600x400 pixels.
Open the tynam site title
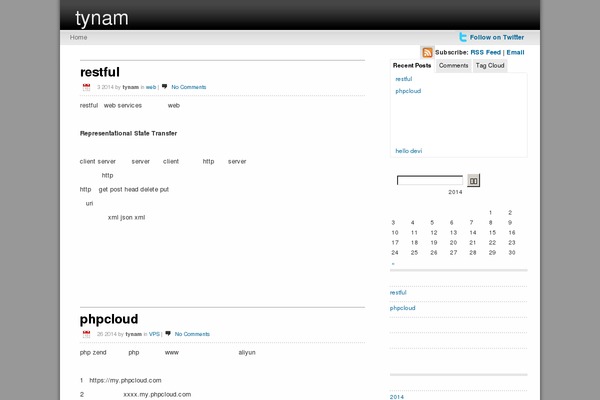pos(102,18)
